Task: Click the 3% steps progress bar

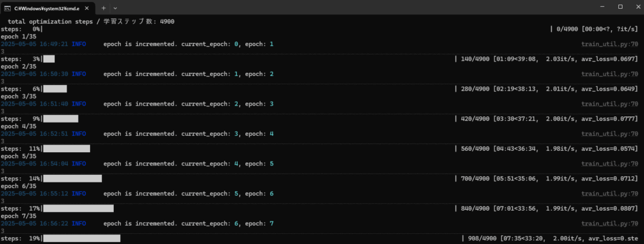Action: 49,59
